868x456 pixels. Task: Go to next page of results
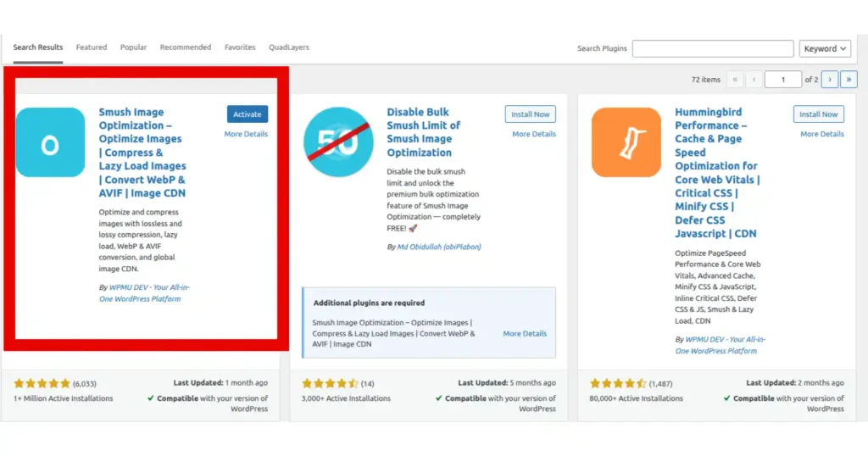(x=829, y=80)
